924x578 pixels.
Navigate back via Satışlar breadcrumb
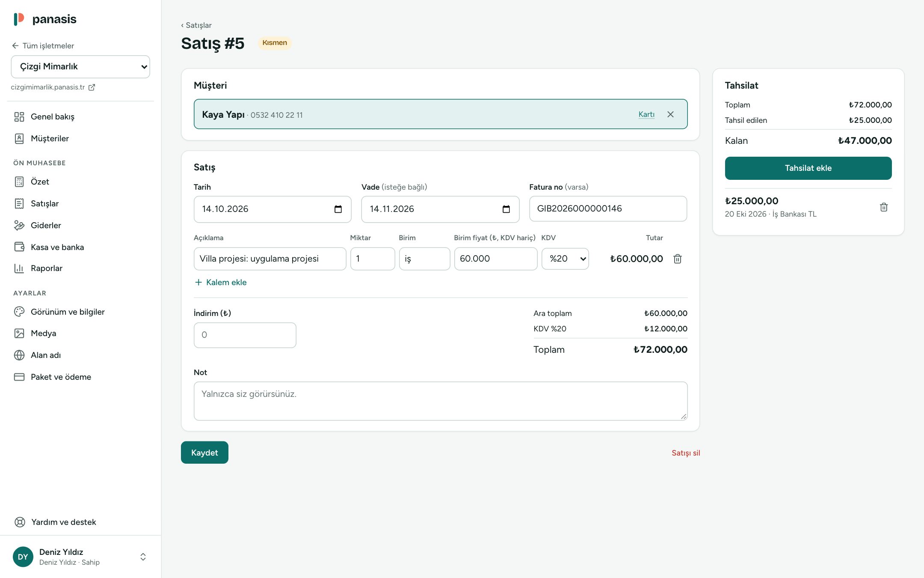[x=196, y=25]
